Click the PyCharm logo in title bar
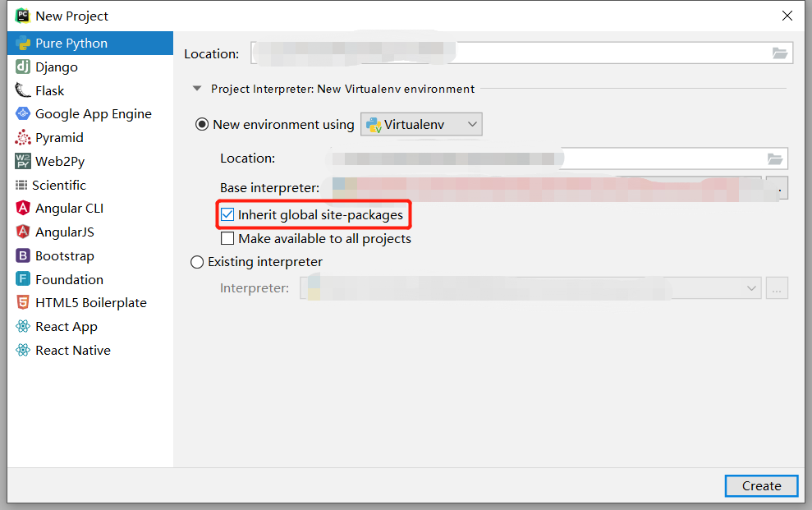Viewport: 812px width, 510px height. pos(22,16)
